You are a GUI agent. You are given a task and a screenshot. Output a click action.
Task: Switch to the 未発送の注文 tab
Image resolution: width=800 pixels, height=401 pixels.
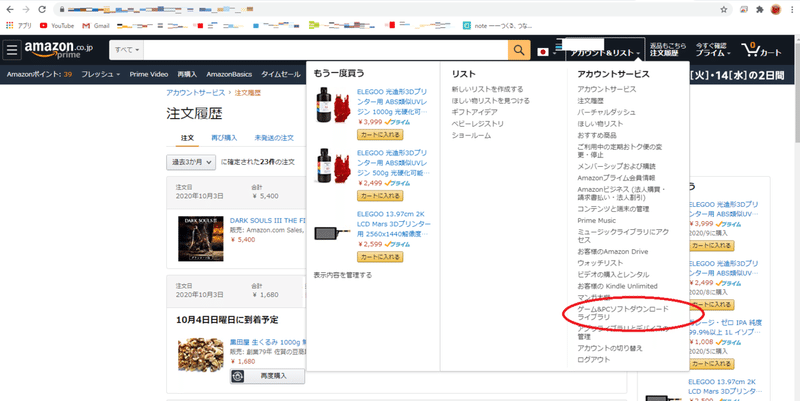(x=274, y=138)
